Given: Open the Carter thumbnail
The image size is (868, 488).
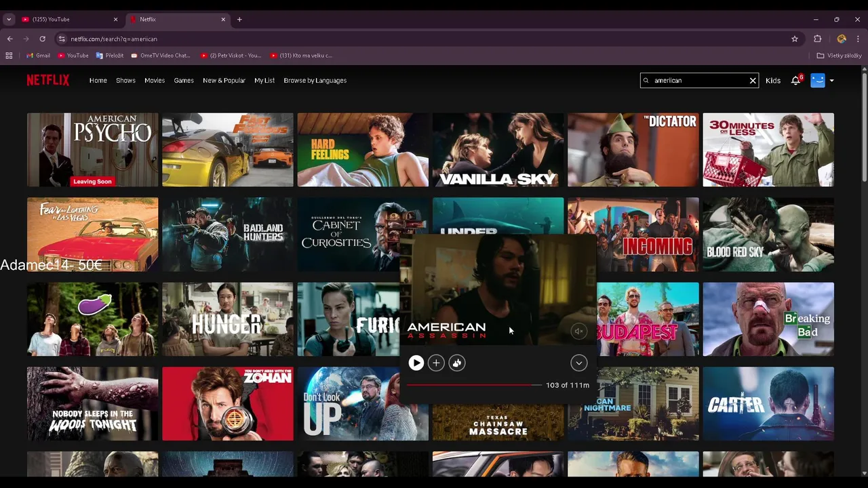Looking at the screenshot, I should click(768, 404).
